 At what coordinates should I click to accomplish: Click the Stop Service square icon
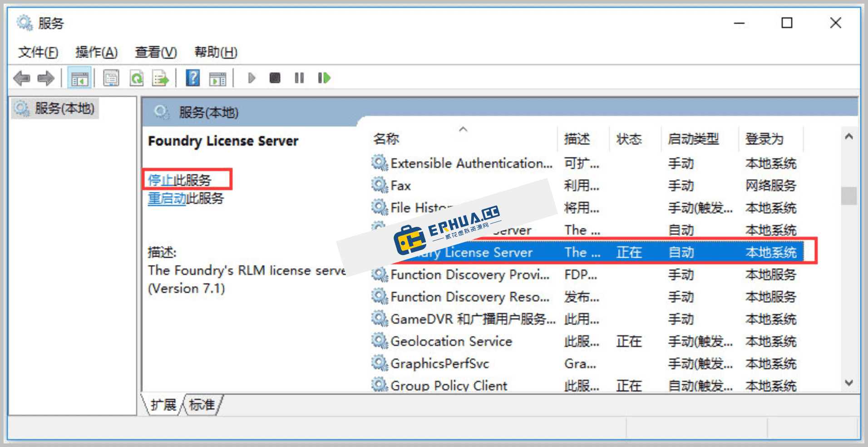click(275, 78)
